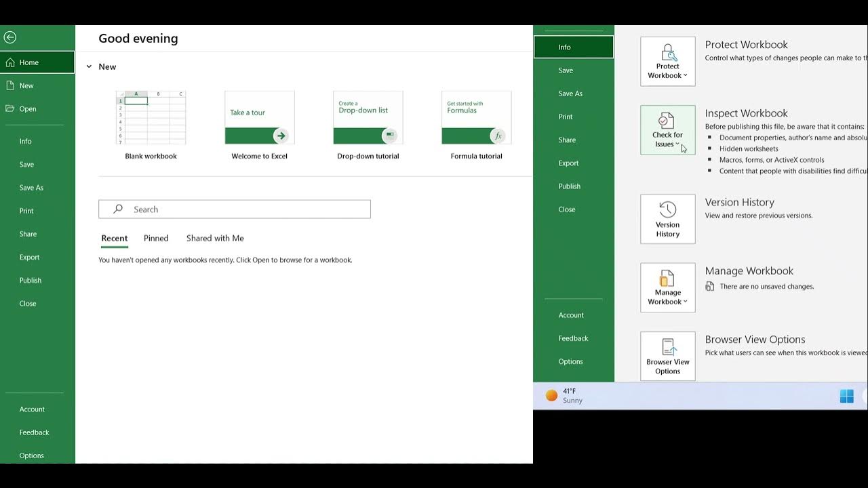The image size is (868, 488).
Task: Click in the Search workbooks field
Action: coord(235,209)
